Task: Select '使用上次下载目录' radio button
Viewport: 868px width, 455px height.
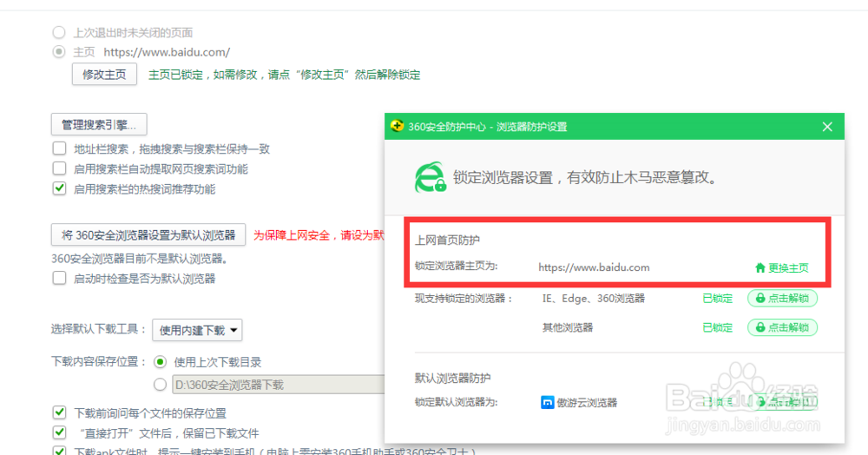Action: (x=160, y=362)
